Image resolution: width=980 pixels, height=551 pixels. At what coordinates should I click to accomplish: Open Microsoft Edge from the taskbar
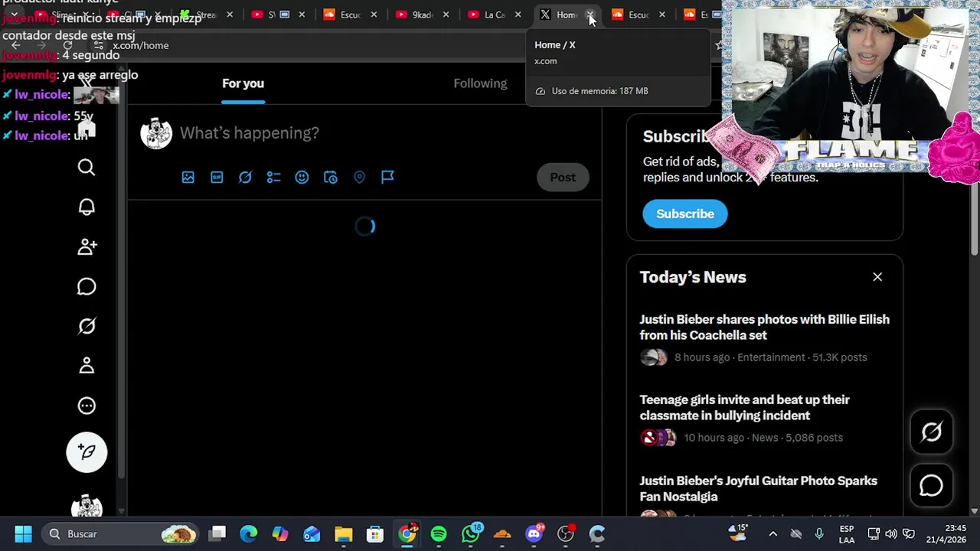(248, 533)
